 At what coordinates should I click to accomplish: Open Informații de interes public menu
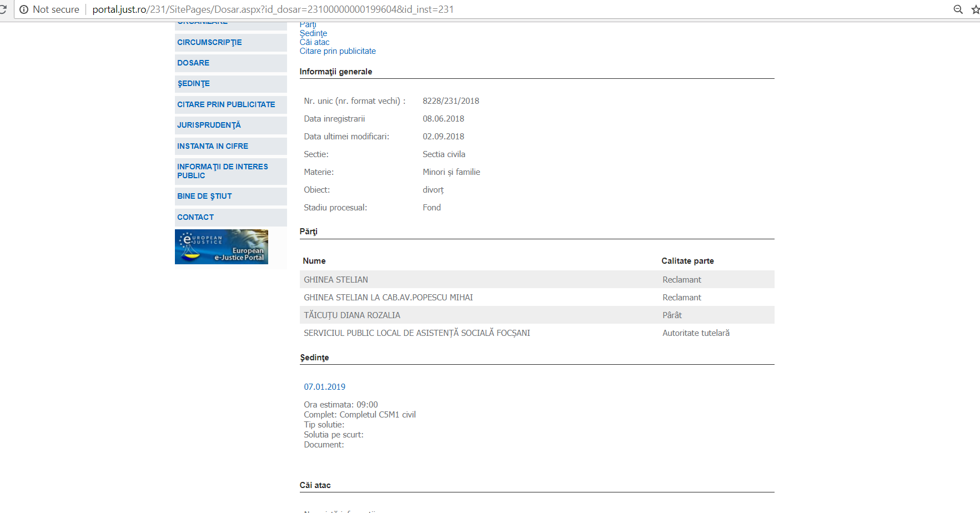click(x=222, y=171)
